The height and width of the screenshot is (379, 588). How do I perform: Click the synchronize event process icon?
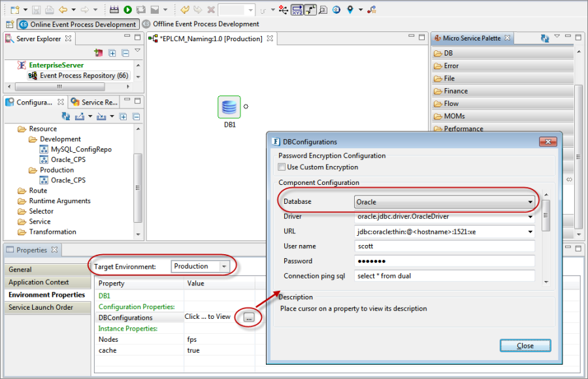pyautogui.click(x=141, y=10)
